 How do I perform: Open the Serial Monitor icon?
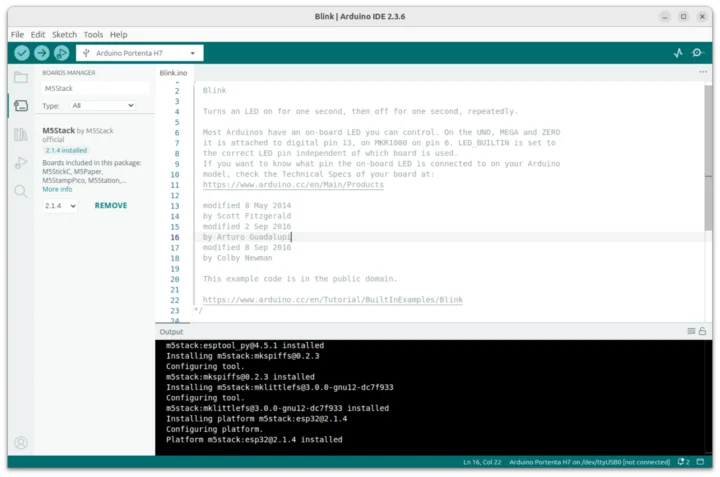(x=697, y=53)
